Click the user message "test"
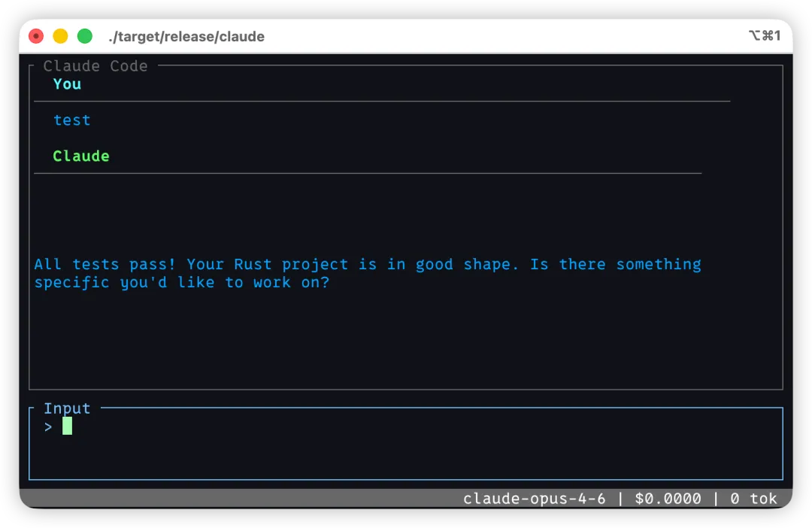The image size is (812, 528). click(x=72, y=120)
